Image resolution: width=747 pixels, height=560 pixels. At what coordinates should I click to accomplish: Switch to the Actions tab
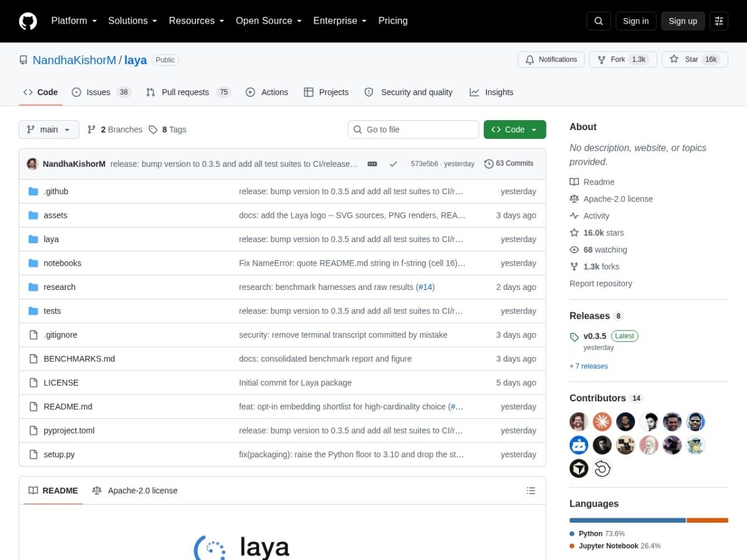pos(267,92)
